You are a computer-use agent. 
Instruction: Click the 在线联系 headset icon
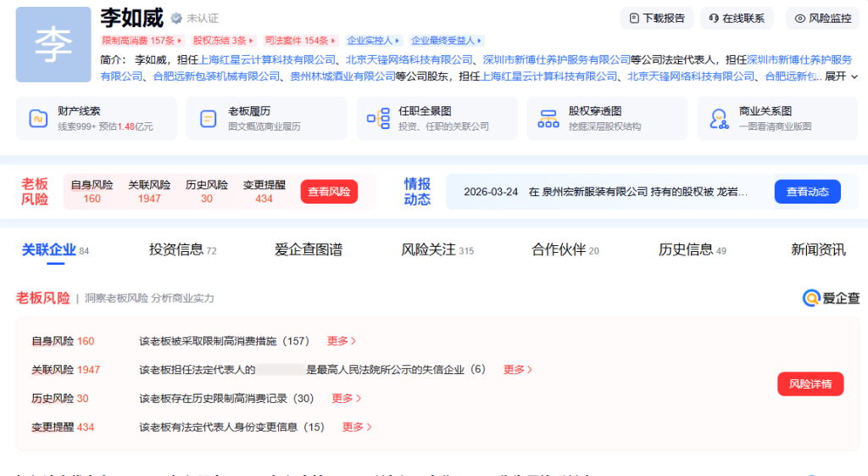[x=714, y=19]
